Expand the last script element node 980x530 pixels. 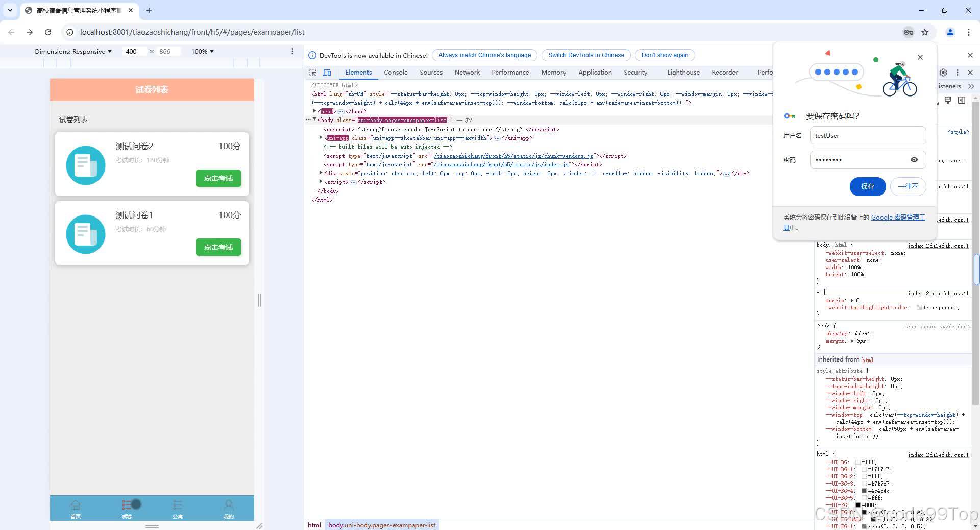coord(321,181)
